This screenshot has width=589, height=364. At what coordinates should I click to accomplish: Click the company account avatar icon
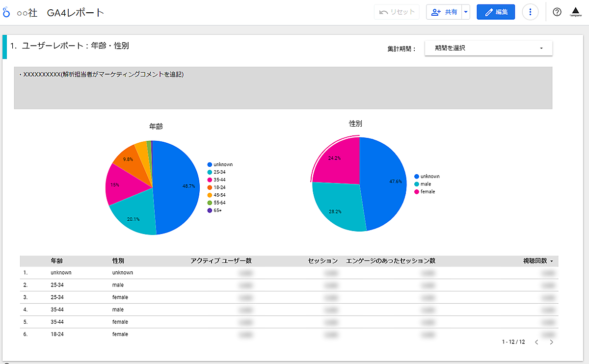pos(576,12)
